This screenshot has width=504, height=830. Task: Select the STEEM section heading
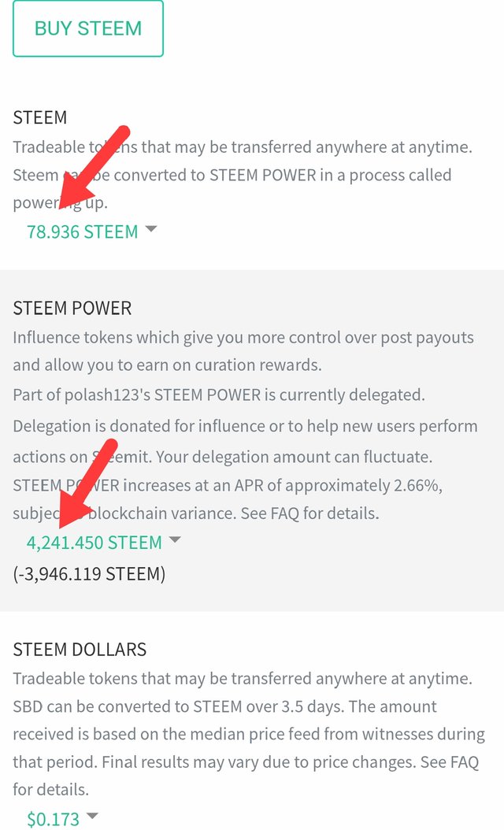40,117
